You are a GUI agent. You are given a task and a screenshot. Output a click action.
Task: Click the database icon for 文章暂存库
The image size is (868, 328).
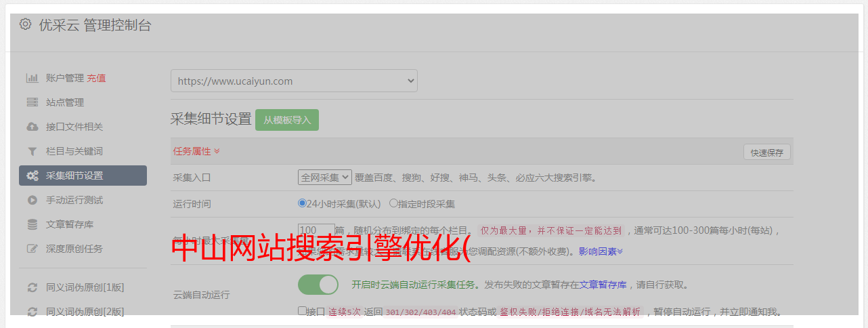point(32,224)
